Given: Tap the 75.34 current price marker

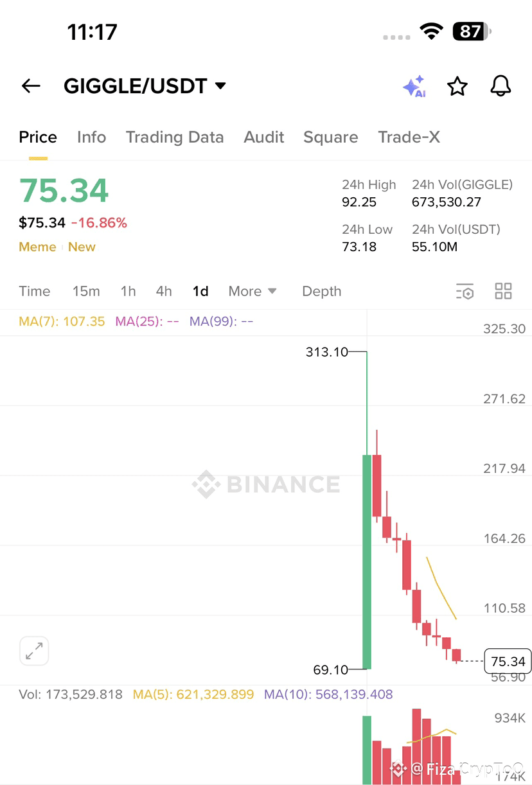Looking at the screenshot, I should [x=508, y=661].
